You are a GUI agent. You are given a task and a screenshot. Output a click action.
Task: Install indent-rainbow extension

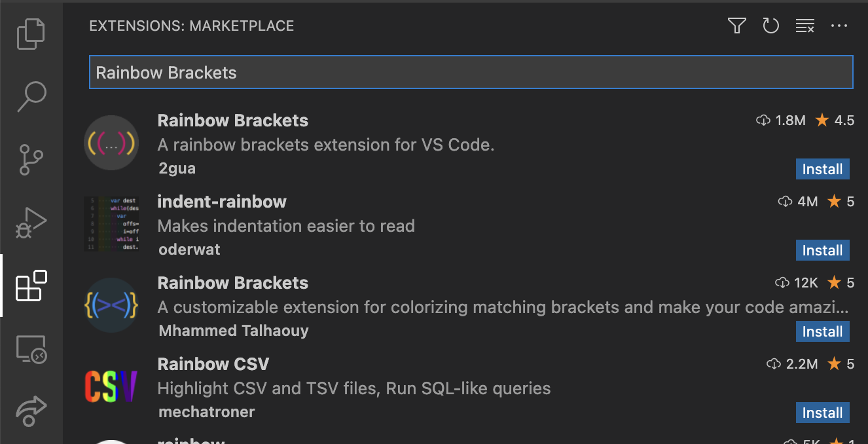(822, 250)
